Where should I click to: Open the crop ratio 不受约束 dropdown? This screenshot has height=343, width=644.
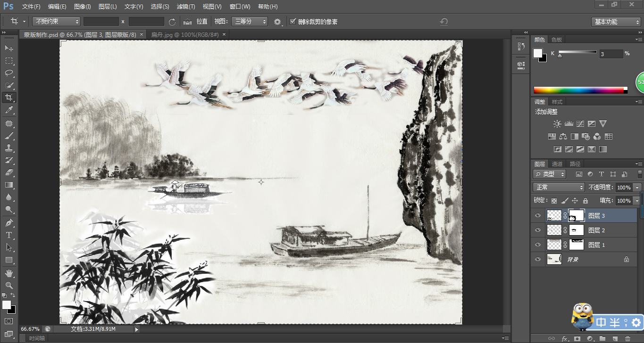pyautogui.click(x=57, y=21)
